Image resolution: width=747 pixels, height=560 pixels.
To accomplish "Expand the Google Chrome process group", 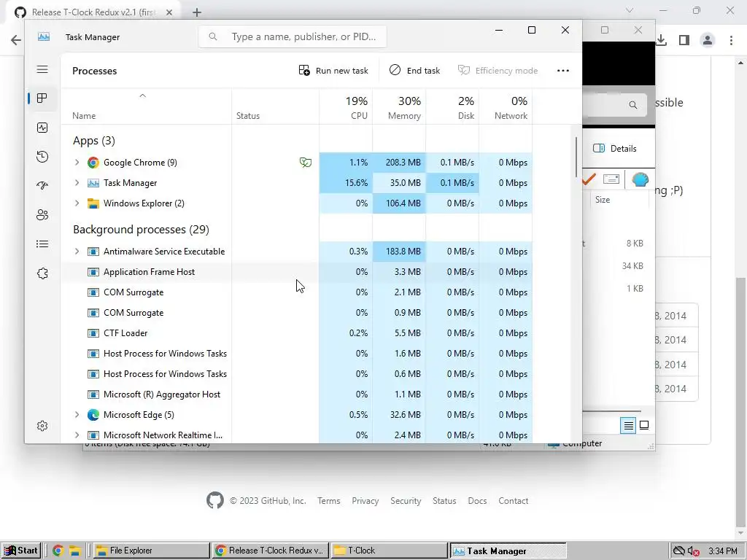I will [77, 163].
